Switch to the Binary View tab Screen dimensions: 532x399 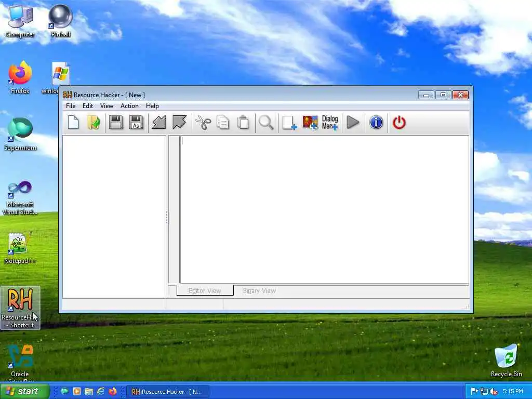click(x=259, y=291)
